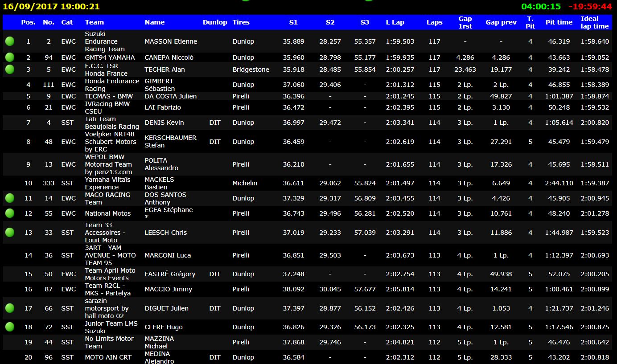Click green status dot beside GMT94 YAMAHA
Viewport: 617px width, 364px height.
(10, 57)
